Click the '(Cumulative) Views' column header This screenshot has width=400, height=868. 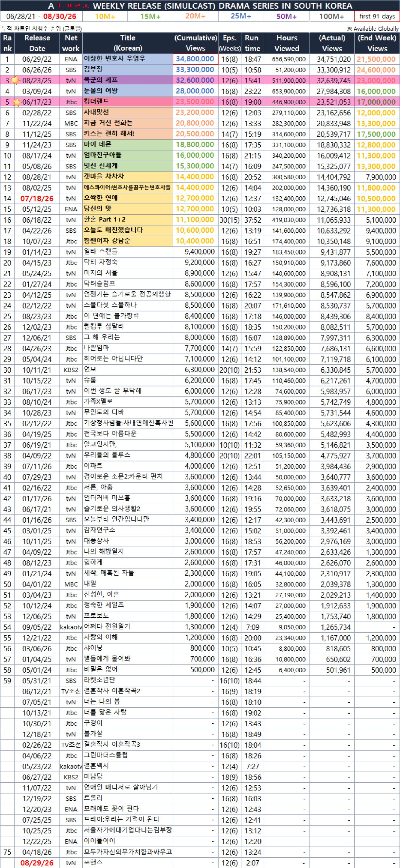195,43
